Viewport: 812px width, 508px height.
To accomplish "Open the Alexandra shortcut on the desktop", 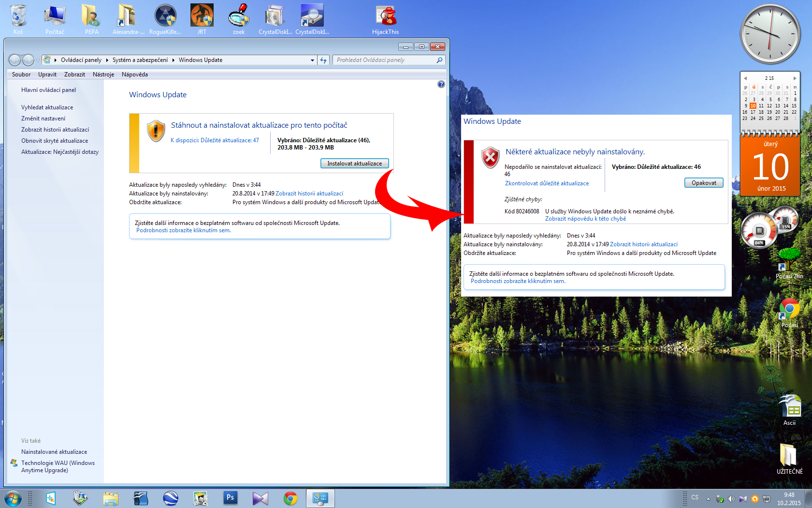I will click(128, 19).
